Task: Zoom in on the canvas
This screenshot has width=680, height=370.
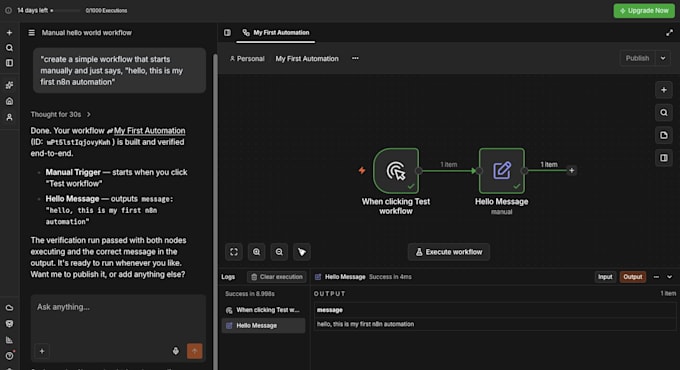Action: [x=256, y=252]
